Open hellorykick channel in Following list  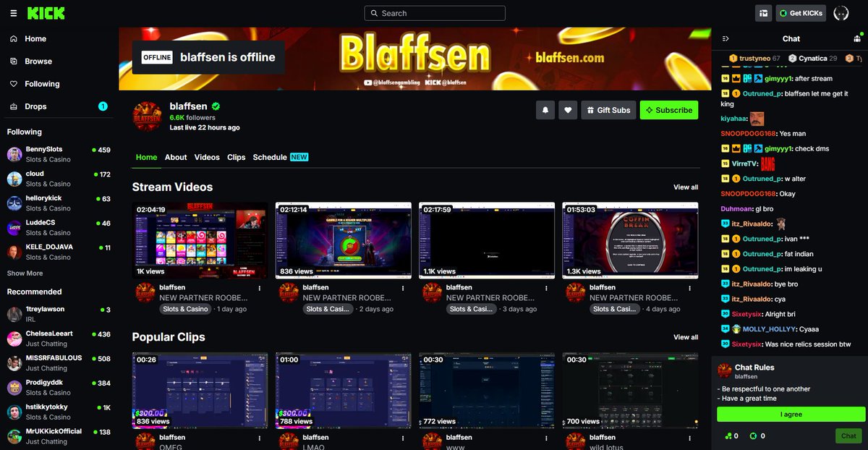(59, 203)
